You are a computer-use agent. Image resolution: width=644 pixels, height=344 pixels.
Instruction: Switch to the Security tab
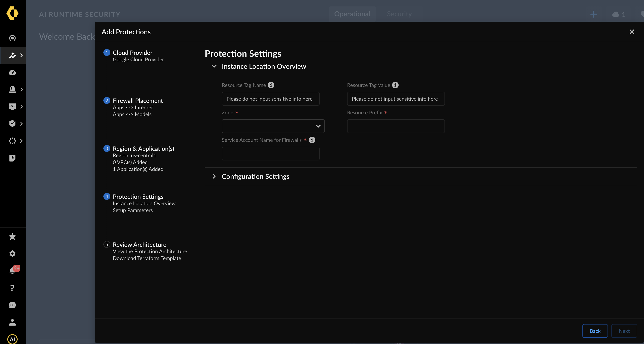[399, 14]
